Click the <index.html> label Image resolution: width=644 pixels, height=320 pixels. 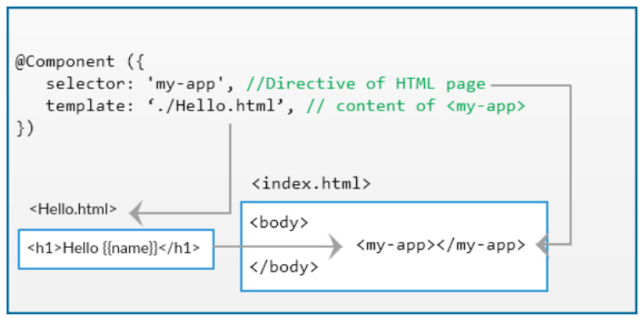tap(311, 184)
